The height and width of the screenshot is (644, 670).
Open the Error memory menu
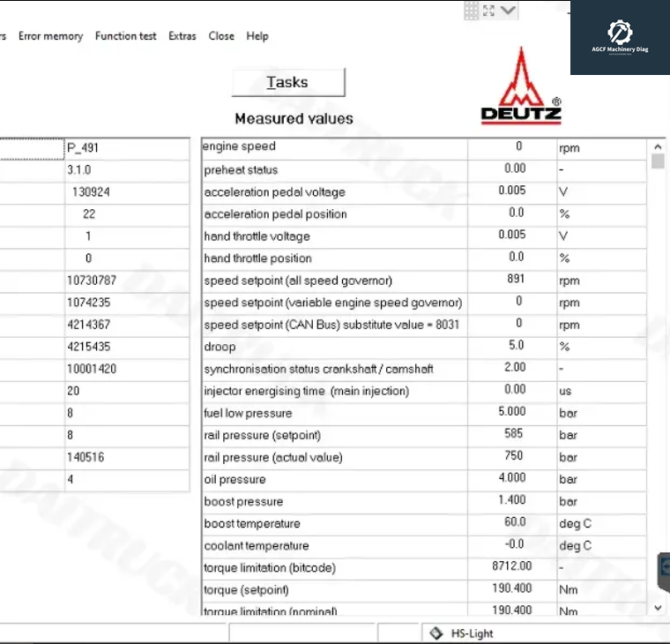(x=50, y=36)
